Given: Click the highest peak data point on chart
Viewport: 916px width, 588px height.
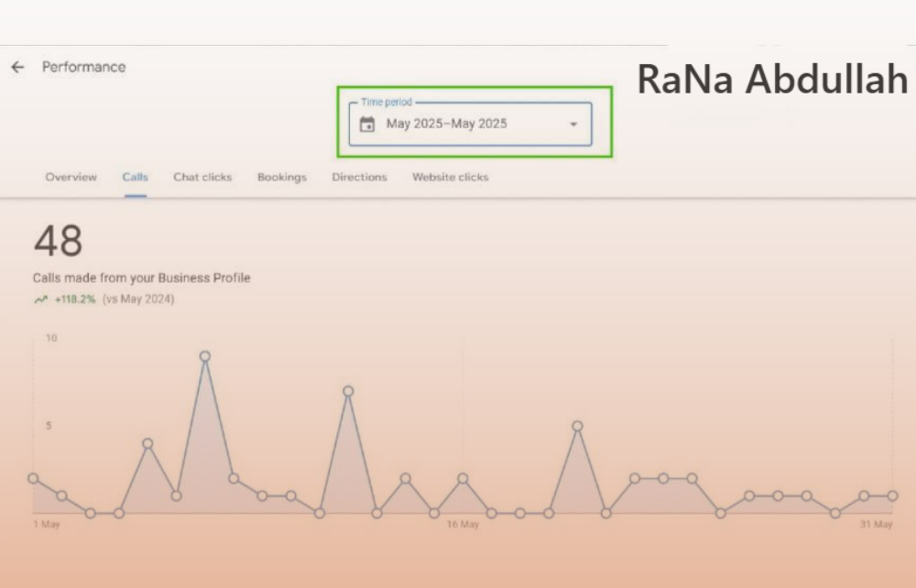Looking at the screenshot, I should pyautogui.click(x=205, y=356).
